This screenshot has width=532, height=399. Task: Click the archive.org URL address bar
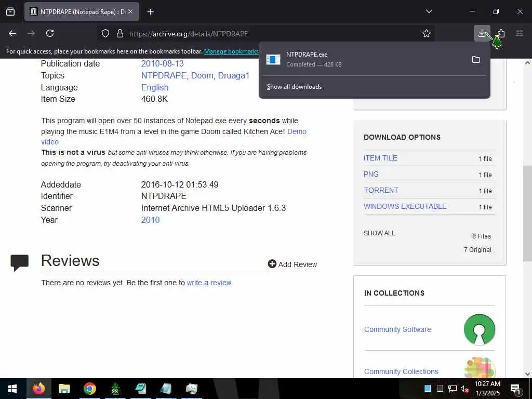264,34
